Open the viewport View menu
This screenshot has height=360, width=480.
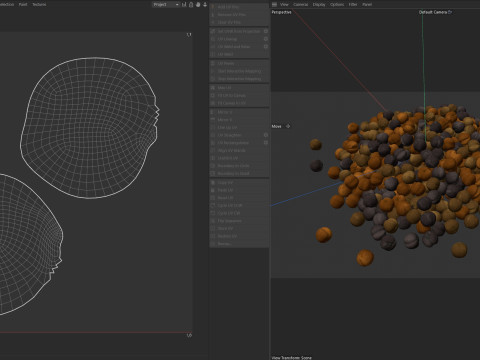click(284, 4)
